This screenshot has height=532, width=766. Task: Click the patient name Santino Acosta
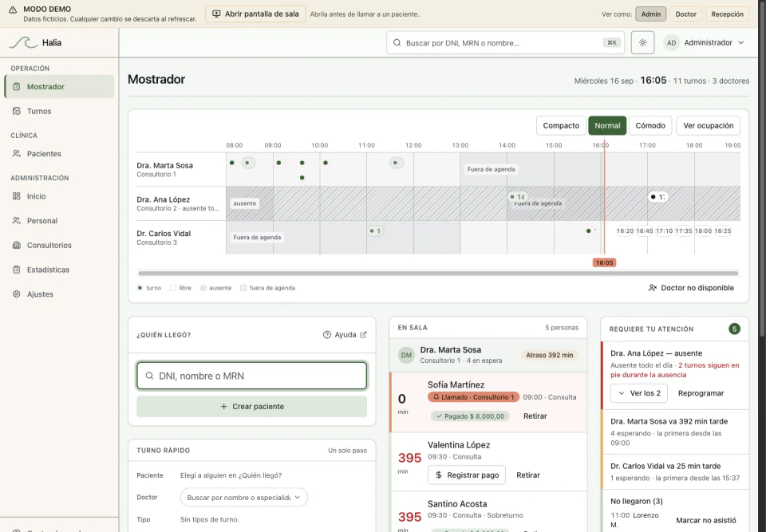pyautogui.click(x=457, y=504)
